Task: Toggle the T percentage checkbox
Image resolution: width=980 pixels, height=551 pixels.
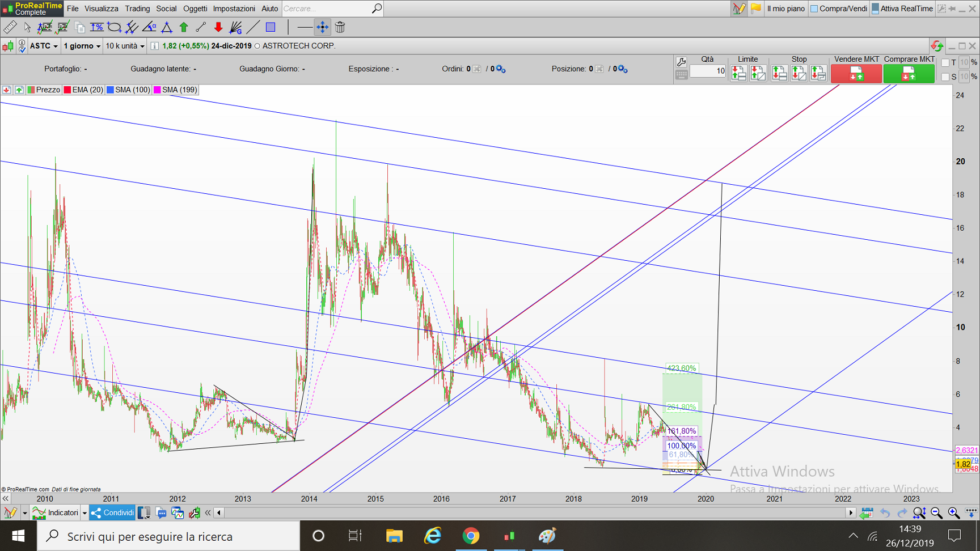Action: (945, 63)
